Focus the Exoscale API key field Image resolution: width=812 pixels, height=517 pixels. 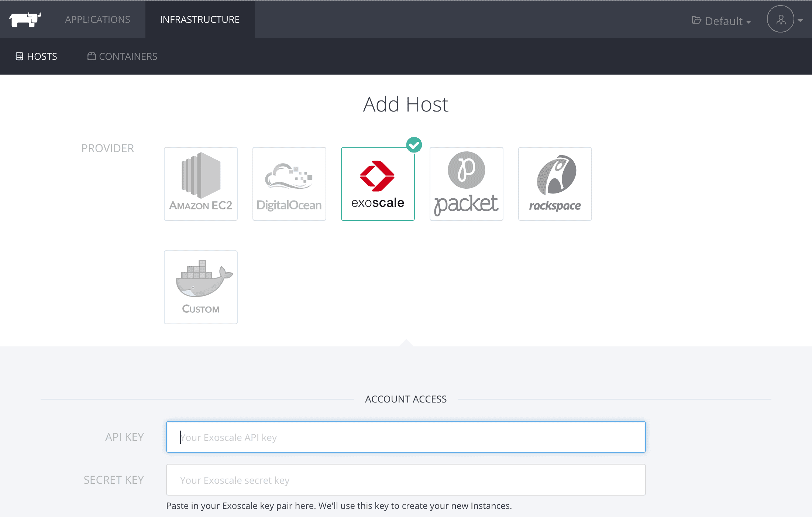(406, 437)
